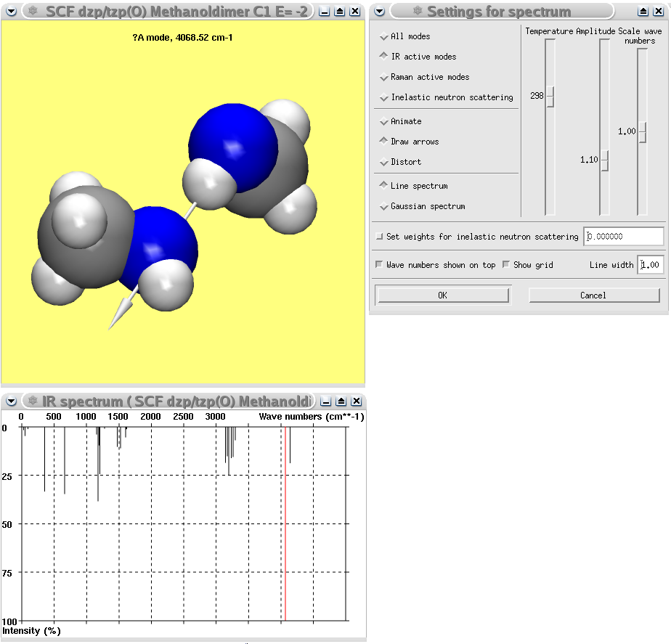The height and width of the screenshot is (644, 671).
Task: Click the snowflake icon in molecule viewer title bar
Action: (x=32, y=11)
